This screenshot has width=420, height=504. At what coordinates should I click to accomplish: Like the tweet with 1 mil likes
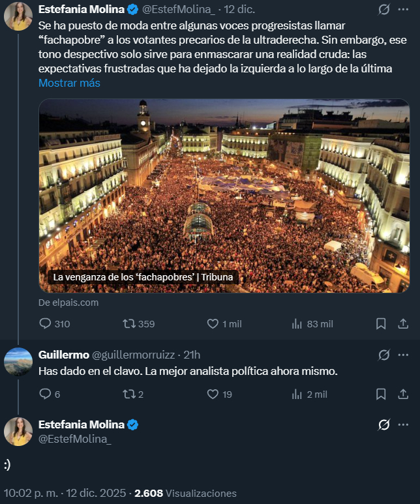pos(213,323)
